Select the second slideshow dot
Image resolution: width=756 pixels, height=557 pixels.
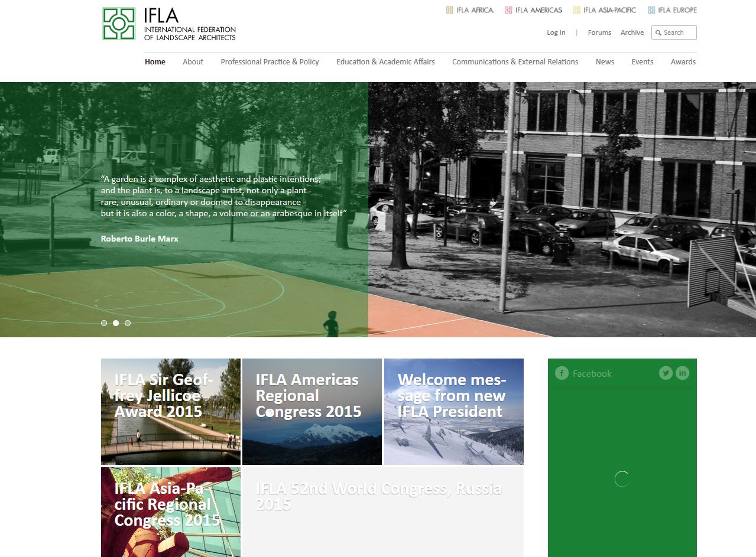[116, 323]
